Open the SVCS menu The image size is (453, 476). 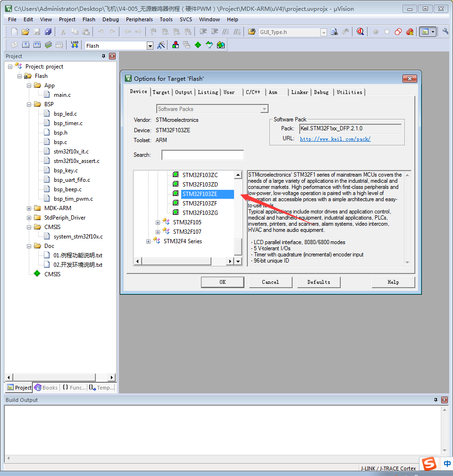186,19
